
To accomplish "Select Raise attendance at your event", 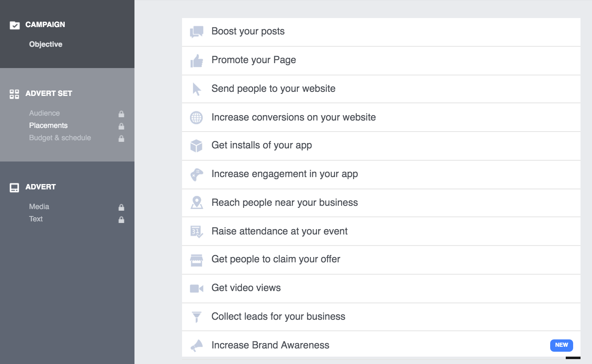I will coord(381,232).
